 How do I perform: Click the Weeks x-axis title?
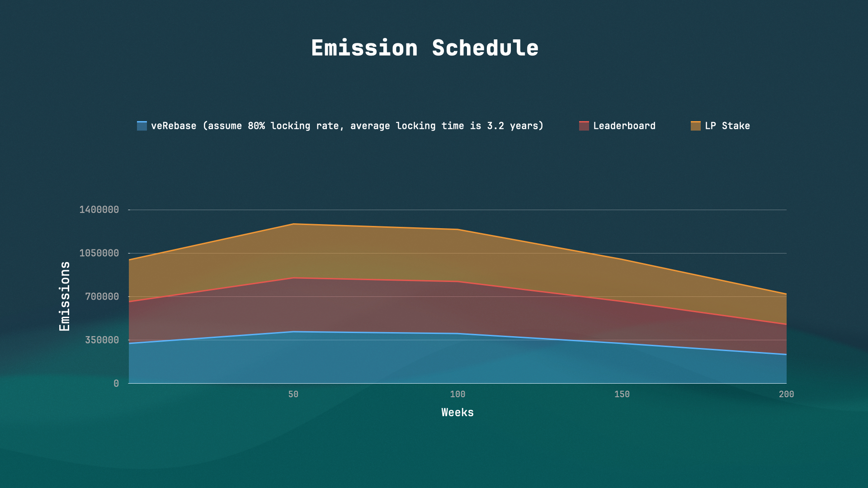click(x=457, y=413)
